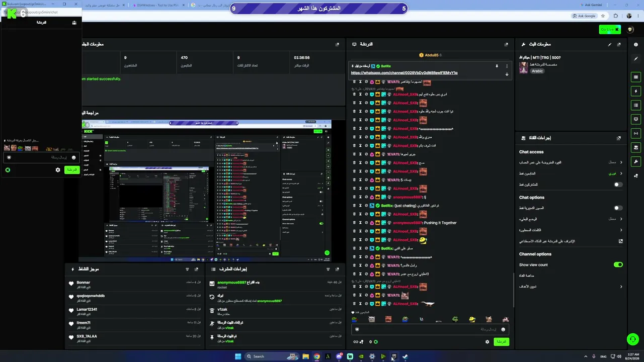The image size is (644, 362).
Task: Unpin the pinned BotRix message
Action: point(497,66)
